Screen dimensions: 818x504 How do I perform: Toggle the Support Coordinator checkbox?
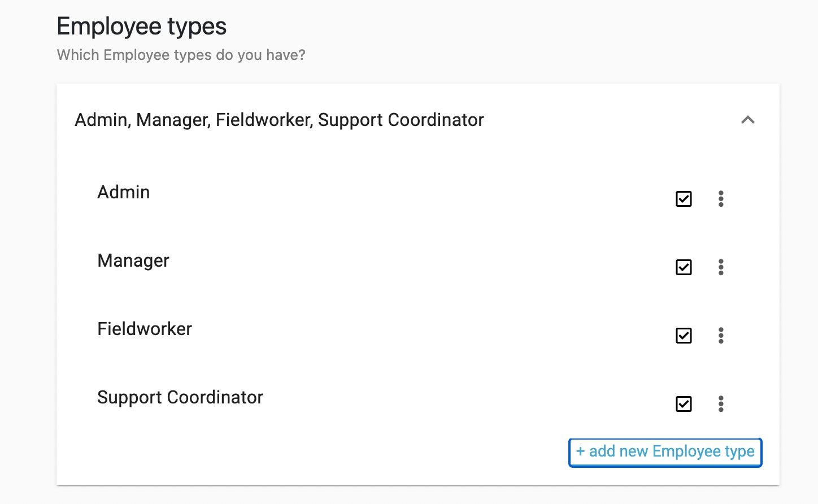(684, 404)
